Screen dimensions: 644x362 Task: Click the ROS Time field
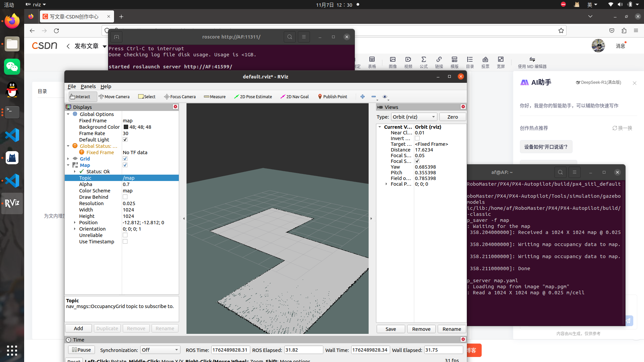(x=230, y=350)
